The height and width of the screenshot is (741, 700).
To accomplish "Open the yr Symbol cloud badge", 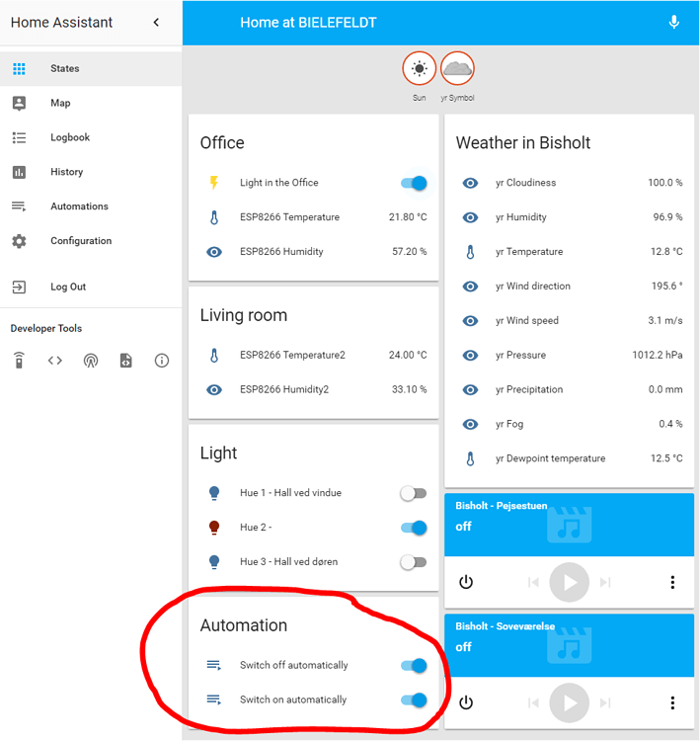I will [457, 68].
